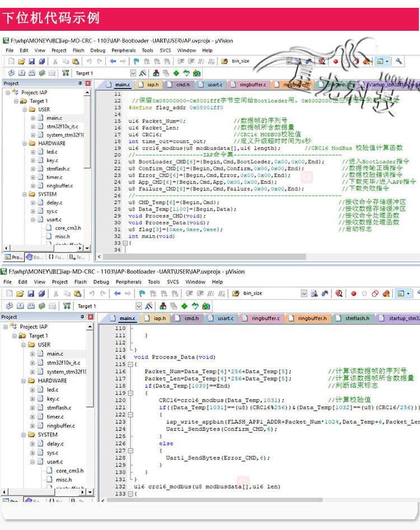Open the Target 1 dropdown in the lower window

pos(139,306)
